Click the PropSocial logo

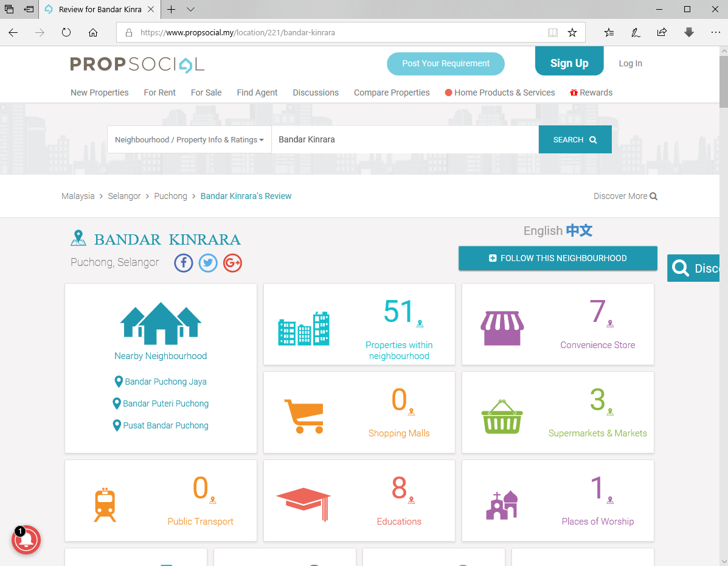137,65
